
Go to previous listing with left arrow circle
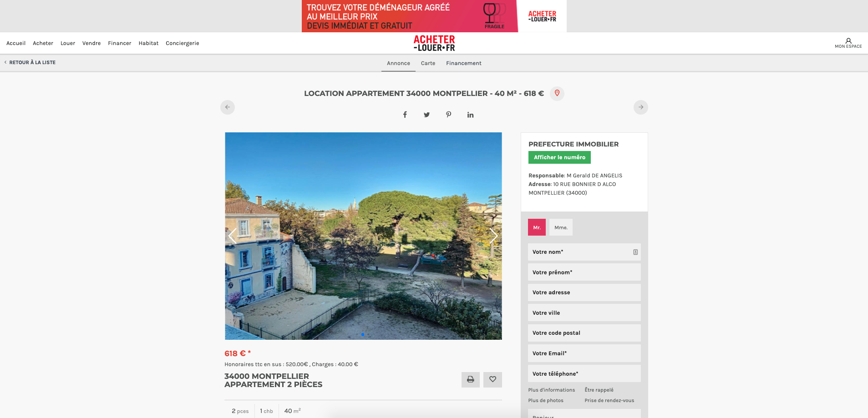pos(228,107)
